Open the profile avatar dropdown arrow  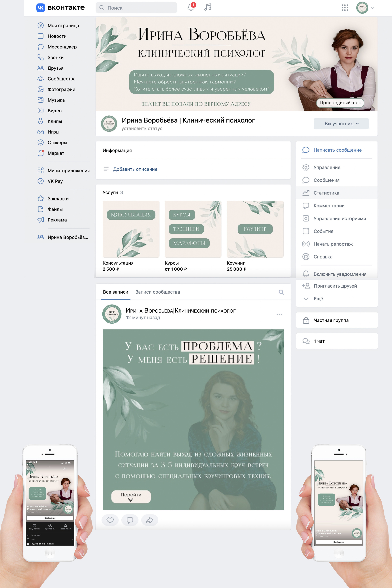[373, 8]
